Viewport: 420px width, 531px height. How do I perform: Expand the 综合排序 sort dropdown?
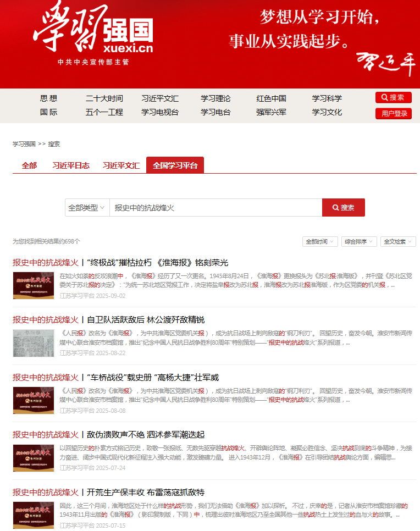[x=359, y=241]
